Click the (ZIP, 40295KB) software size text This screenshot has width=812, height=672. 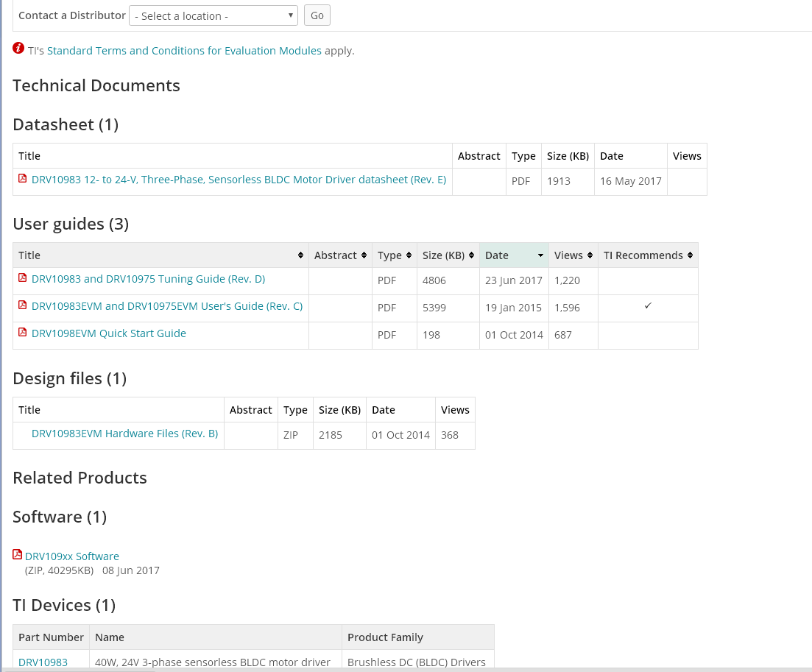60,570
